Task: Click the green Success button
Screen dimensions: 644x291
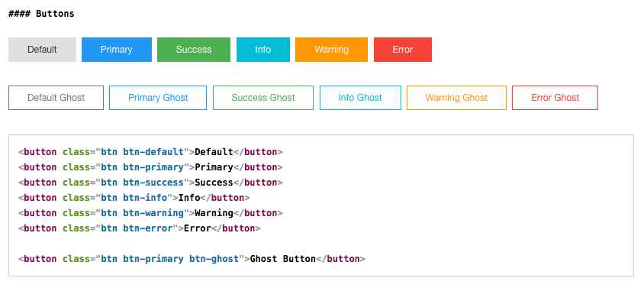Action: pos(194,50)
